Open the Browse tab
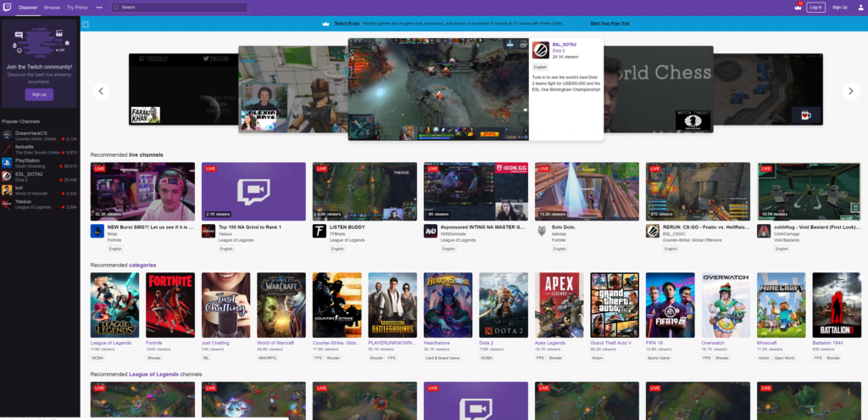 (52, 8)
